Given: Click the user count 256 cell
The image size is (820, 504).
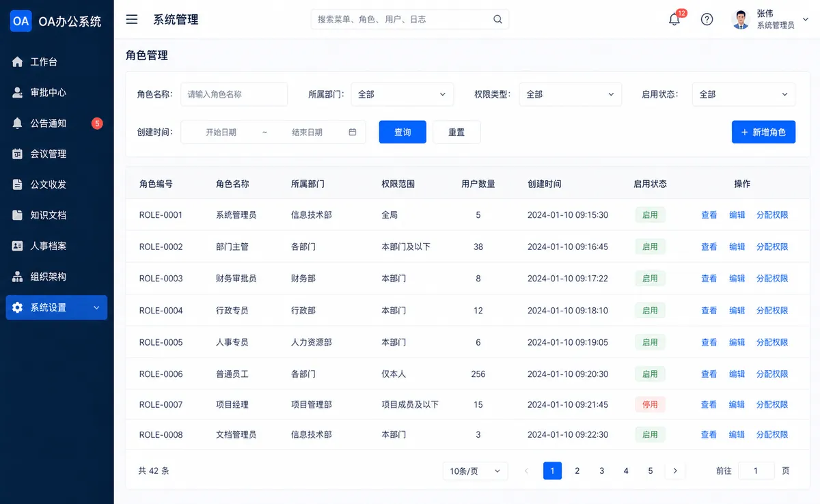Looking at the screenshot, I should click(x=478, y=374).
